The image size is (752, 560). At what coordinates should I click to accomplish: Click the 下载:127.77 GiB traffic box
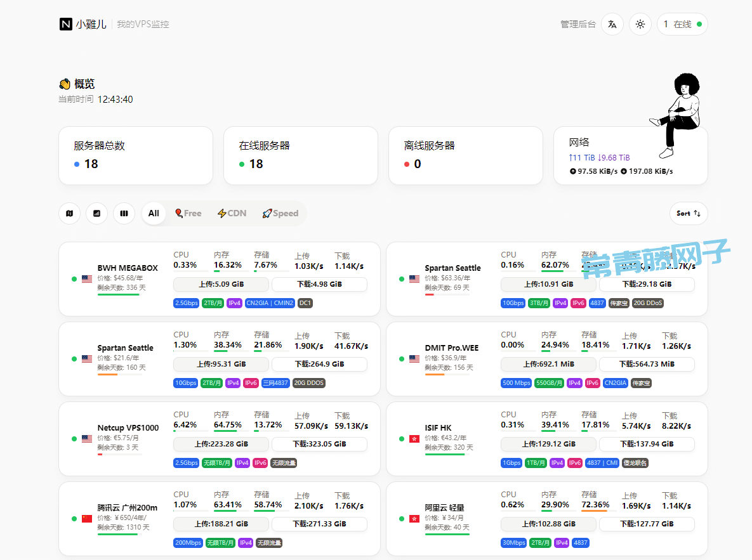[647, 524]
